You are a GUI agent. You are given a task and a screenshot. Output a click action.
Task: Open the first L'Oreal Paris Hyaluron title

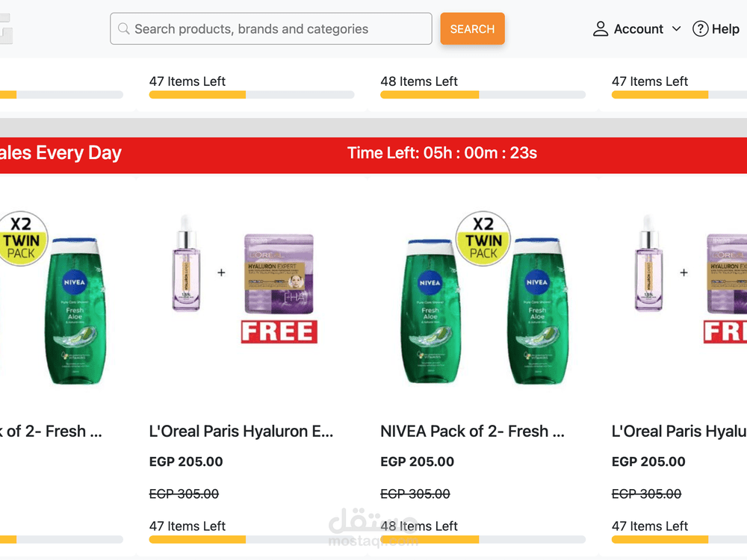pos(241,431)
